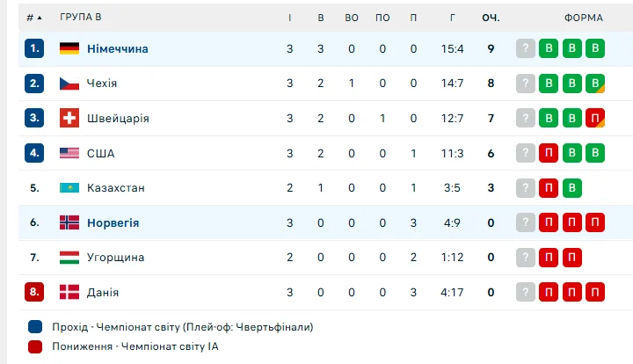This screenshot has height=364, width=633.
Task: Click Germany flag icon next to Німеччина
Action: coord(69,48)
